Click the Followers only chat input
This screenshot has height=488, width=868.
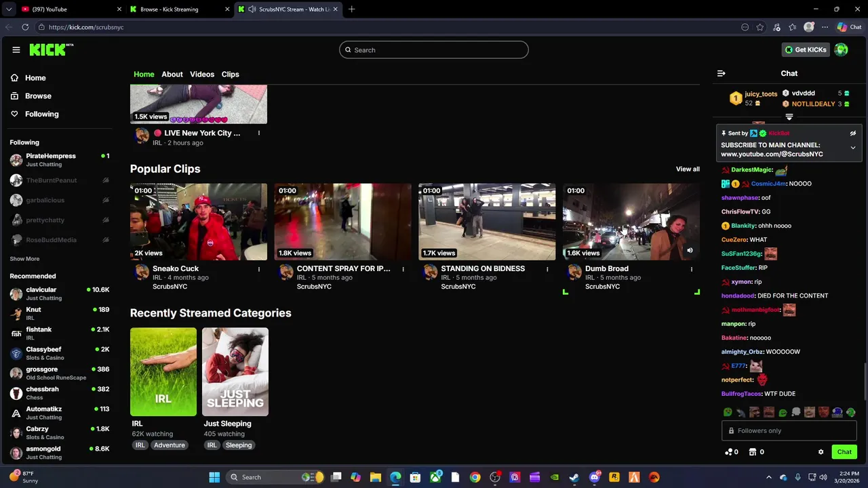(789, 430)
